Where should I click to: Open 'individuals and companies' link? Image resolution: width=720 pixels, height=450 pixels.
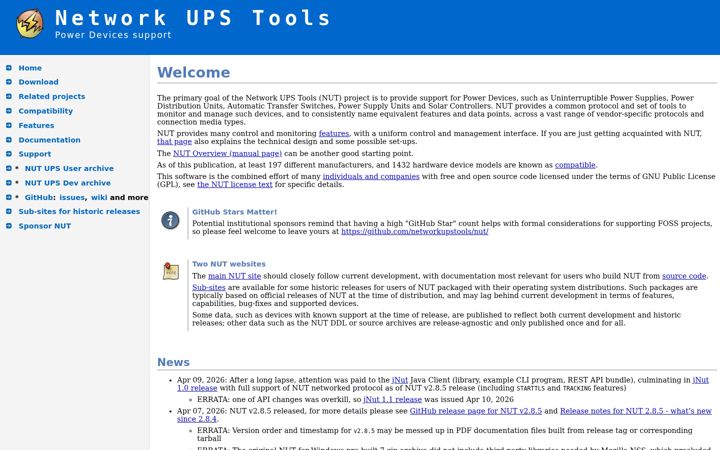tap(371, 176)
